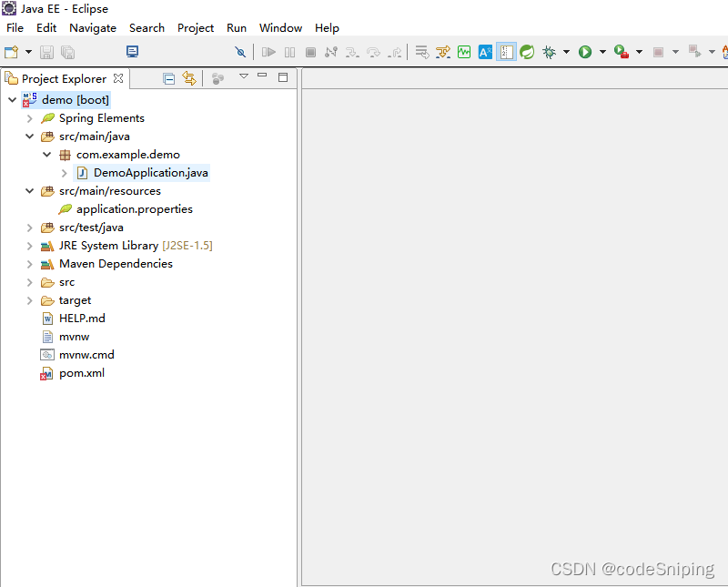Select the HELP.md file

73,319
